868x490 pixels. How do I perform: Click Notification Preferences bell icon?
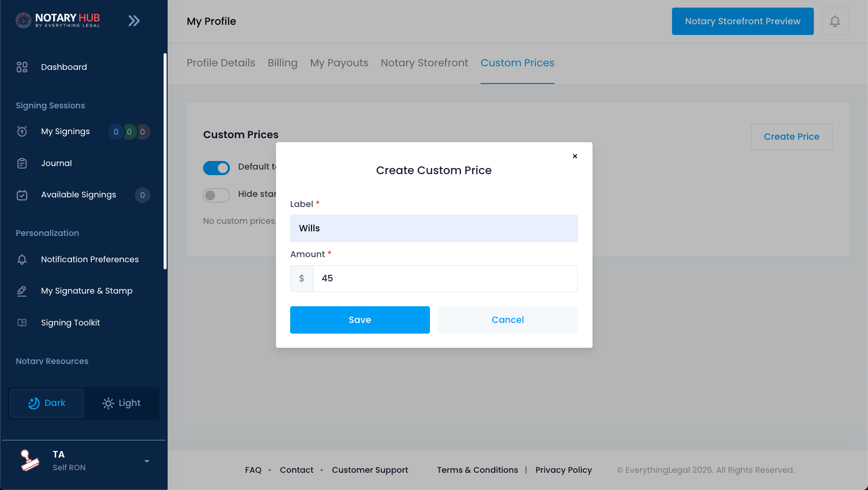(x=22, y=259)
